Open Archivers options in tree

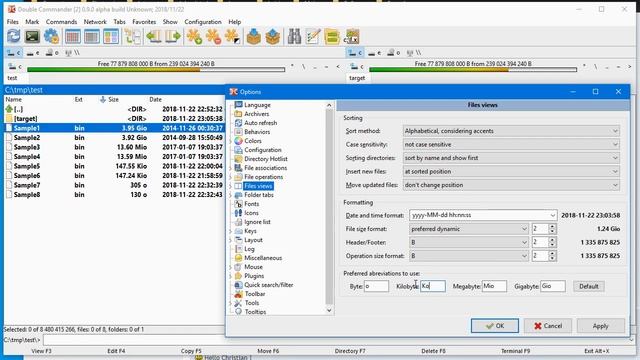coord(256,114)
